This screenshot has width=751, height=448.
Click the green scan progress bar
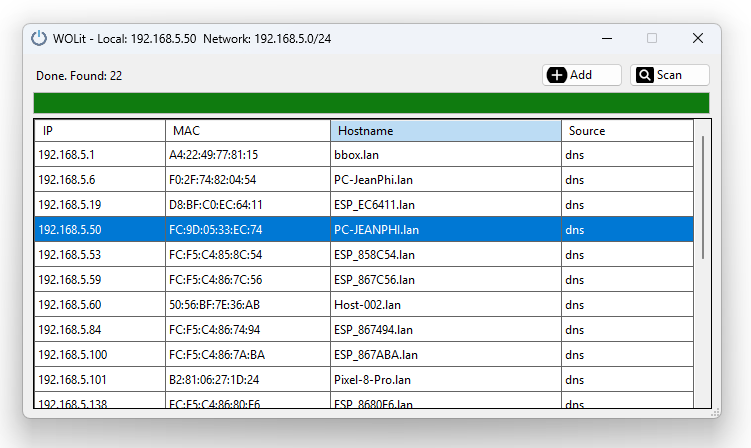point(371,103)
